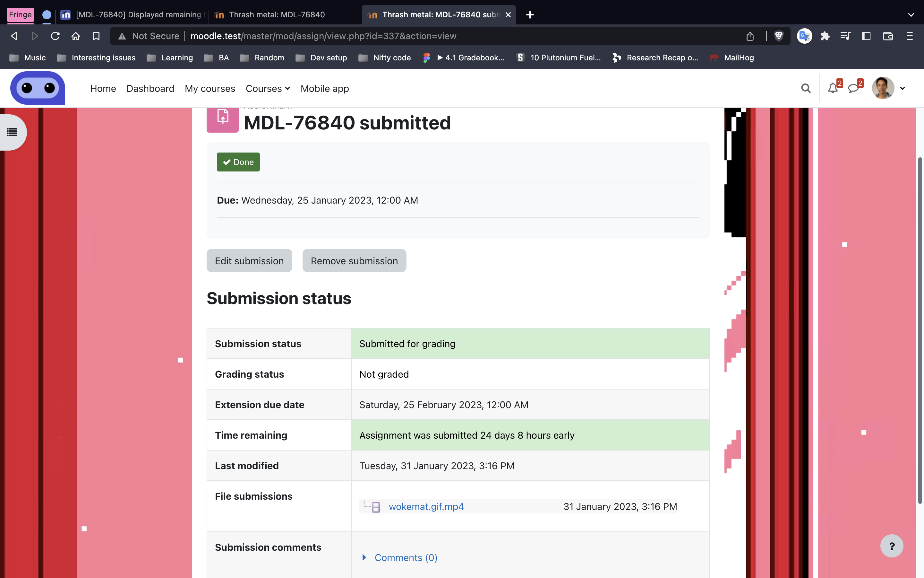Select the 'Tuesday, 31 January 2023, 3:16 PM' cell
Viewport: 924px width, 578px height.
coord(530,466)
